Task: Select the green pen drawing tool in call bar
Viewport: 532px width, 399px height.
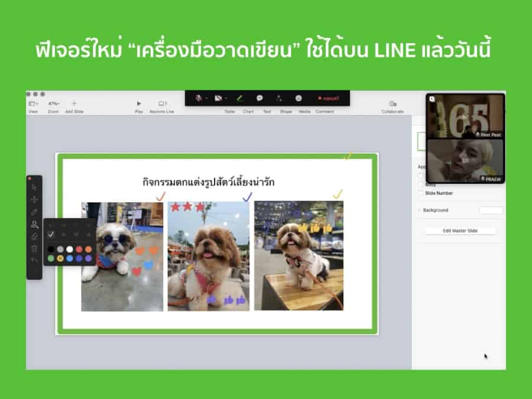Action: point(239,98)
